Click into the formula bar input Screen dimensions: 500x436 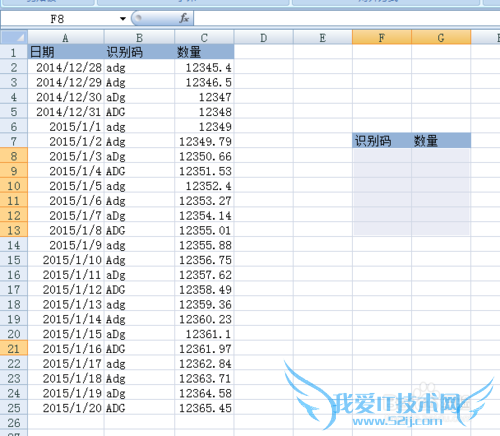[347, 19]
